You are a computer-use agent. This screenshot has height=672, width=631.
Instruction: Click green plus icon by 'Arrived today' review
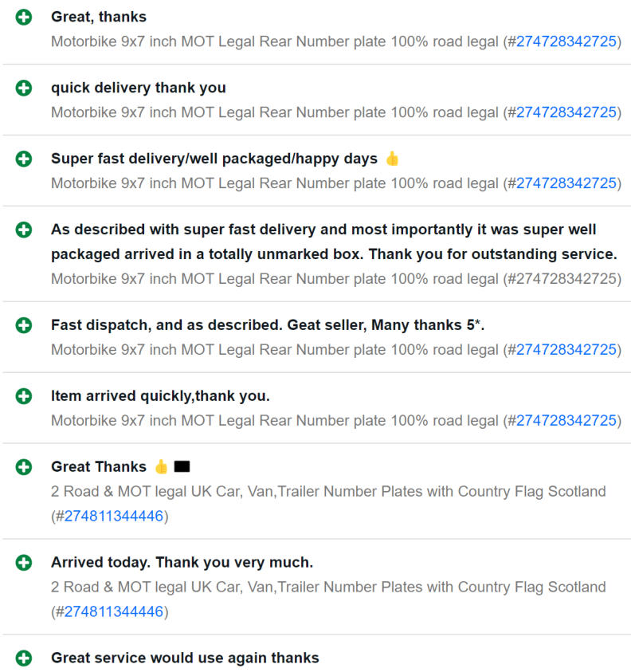[24, 562]
